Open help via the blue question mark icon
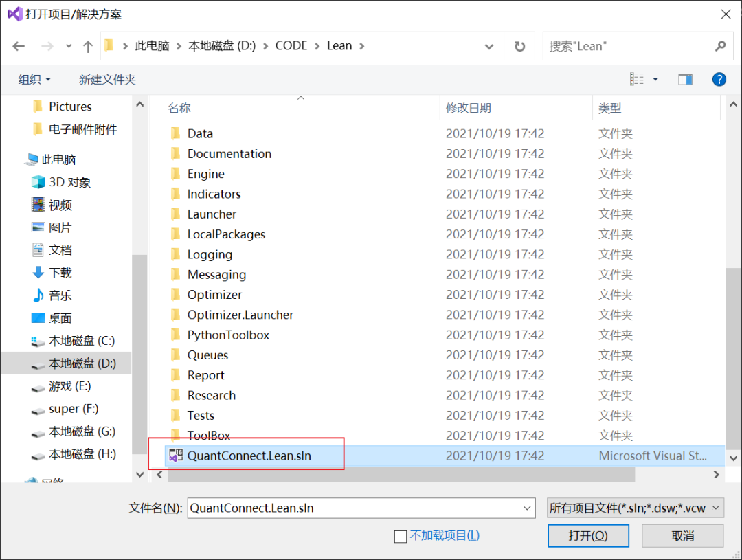 click(x=719, y=79)
